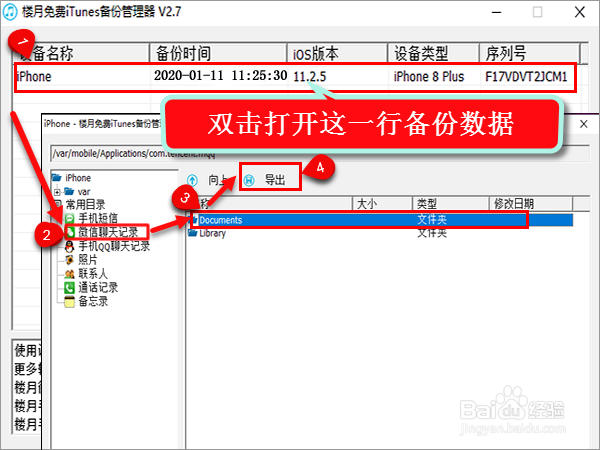
Task: Click the app logo in the title bar
Action: tap(10, 12)
